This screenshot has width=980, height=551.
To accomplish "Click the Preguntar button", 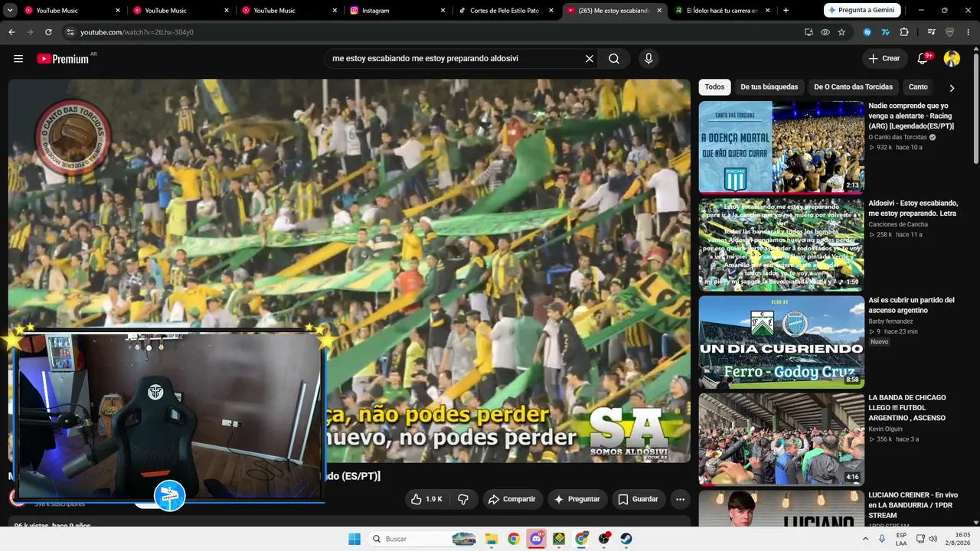I will (577, 499).
